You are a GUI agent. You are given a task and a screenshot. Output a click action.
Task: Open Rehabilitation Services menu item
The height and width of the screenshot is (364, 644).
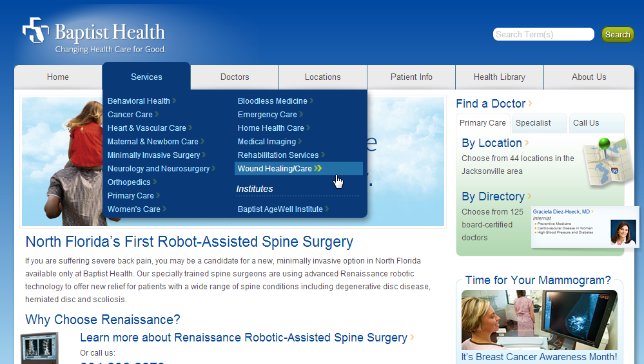[278, 155]
